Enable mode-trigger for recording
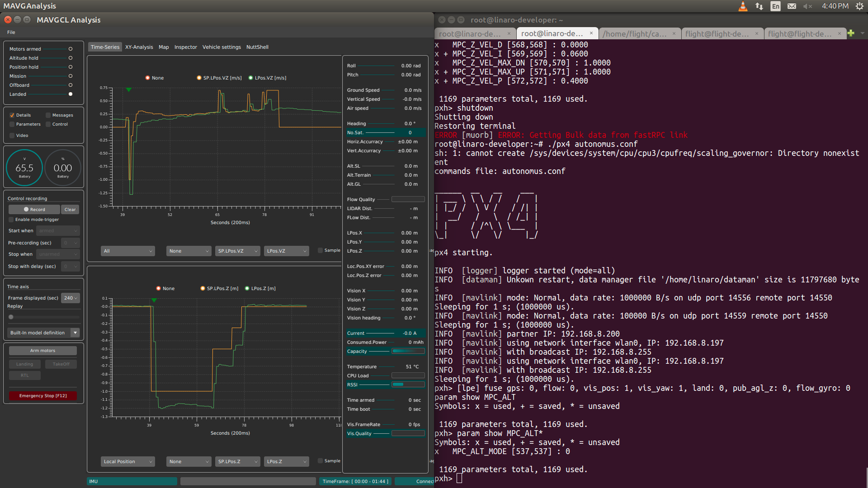868x488 pixels. coord(10,220)
